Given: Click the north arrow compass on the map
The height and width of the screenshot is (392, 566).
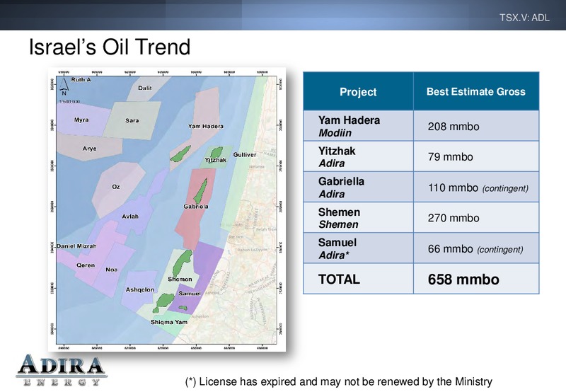Looking at the screenshot, I should click(x=64, y=86).
